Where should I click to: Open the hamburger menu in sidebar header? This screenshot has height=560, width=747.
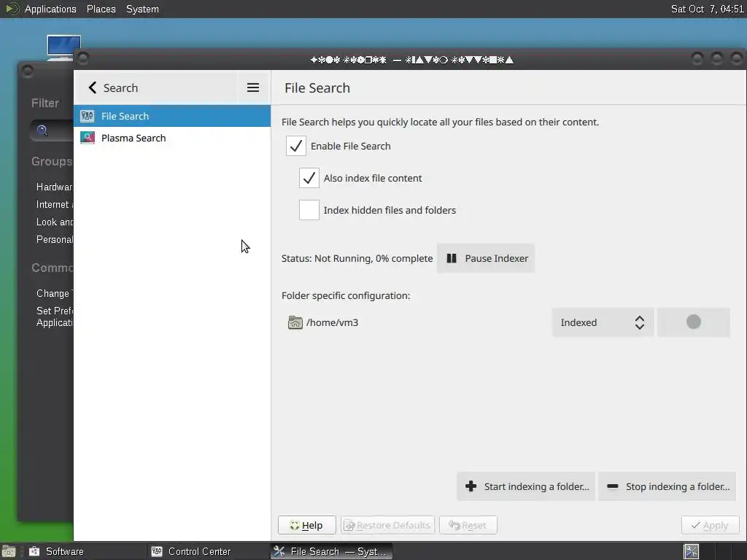pos(253,87)
